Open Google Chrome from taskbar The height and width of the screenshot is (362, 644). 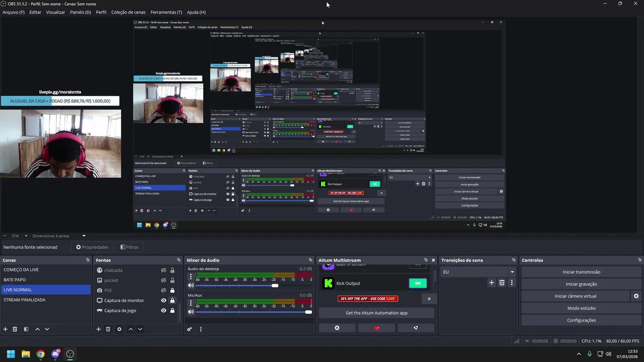coord(40,354)
